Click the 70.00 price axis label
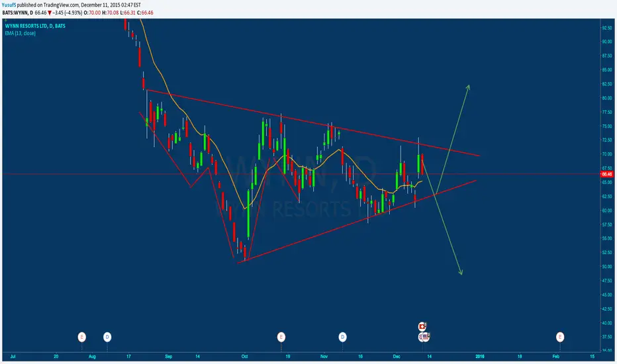617x364 pixels. point(607,154)
